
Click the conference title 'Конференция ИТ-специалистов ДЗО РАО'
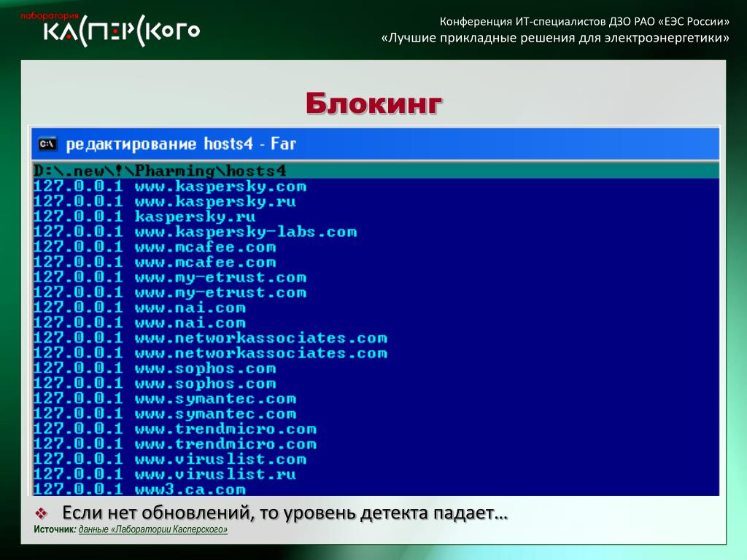tap(547, 21)
